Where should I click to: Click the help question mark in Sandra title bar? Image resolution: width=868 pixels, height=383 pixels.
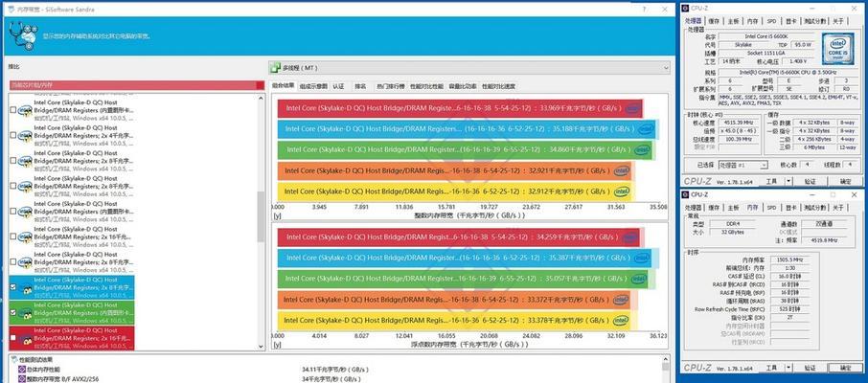pos(645,9)
